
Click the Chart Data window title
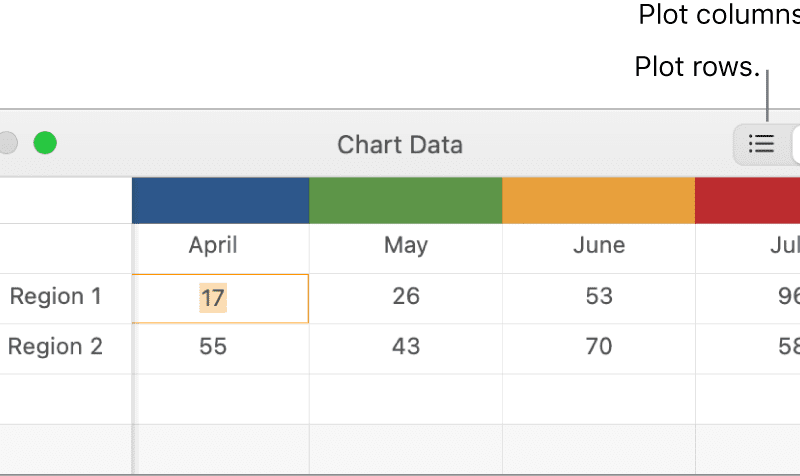coord(400,145)
